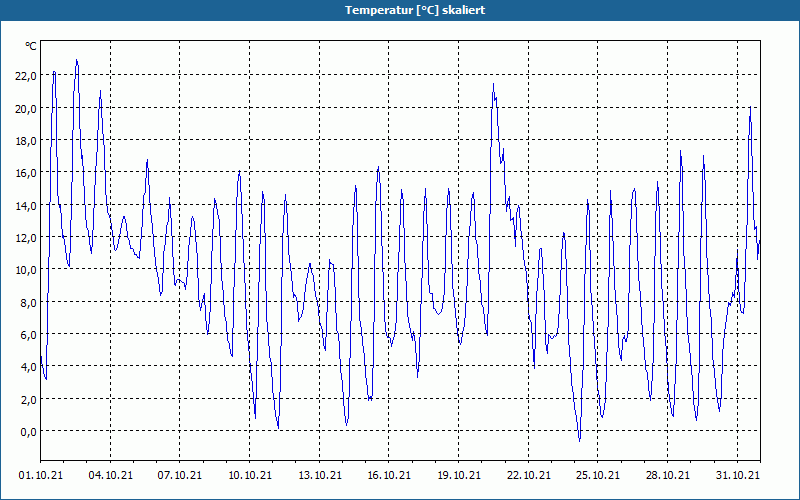Click the 28.10.21 date label

click(x=667, y=475)
